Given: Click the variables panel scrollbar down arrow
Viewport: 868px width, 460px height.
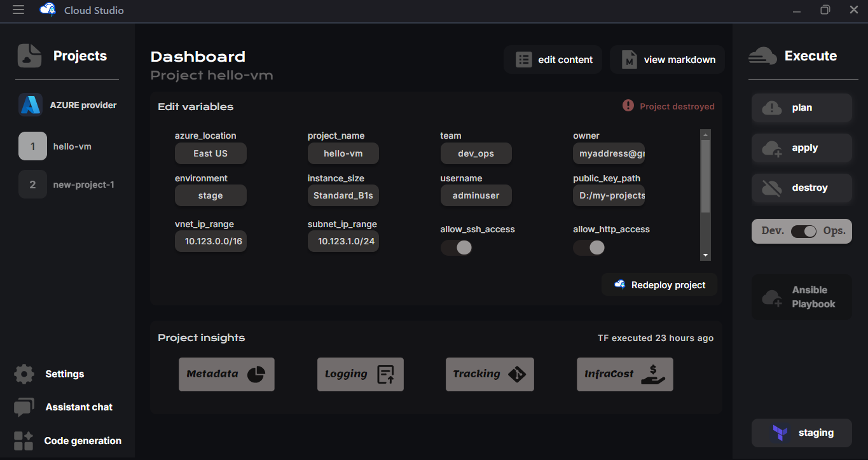Looking at the screenshot, I should tap(705, 255).
